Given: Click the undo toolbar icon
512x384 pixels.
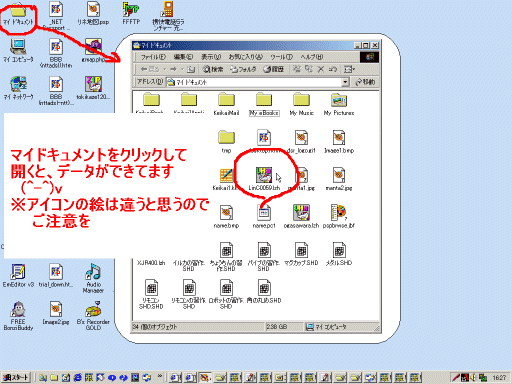Looking at the screenshot, I should (x=333, y=69).
